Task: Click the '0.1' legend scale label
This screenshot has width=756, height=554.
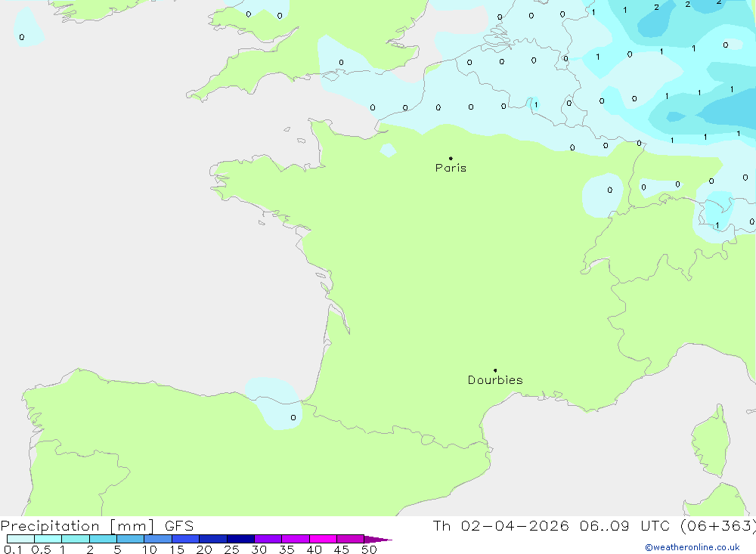Action: [13, 549]
